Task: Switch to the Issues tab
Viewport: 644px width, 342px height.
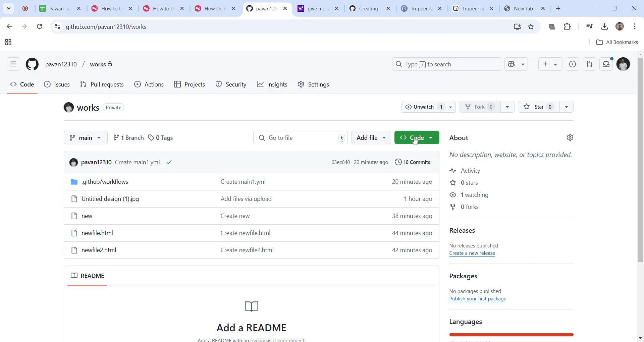Action: 57,84
